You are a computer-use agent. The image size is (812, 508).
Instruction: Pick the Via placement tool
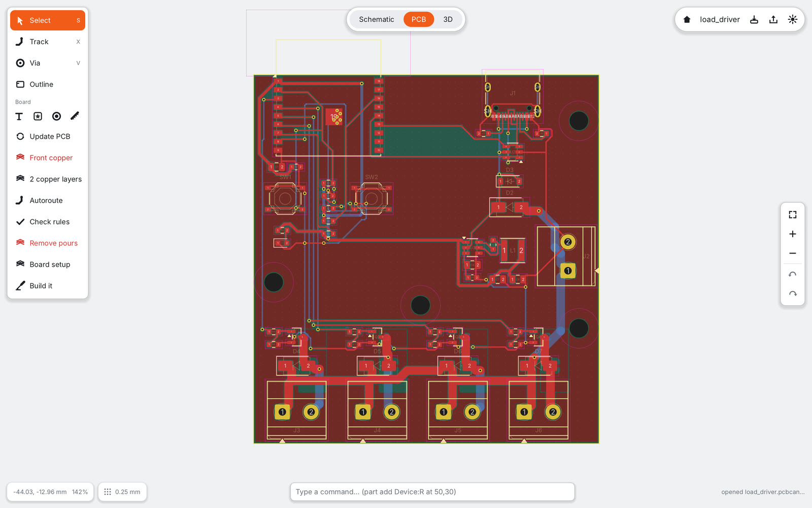click(x=48, y=63)
